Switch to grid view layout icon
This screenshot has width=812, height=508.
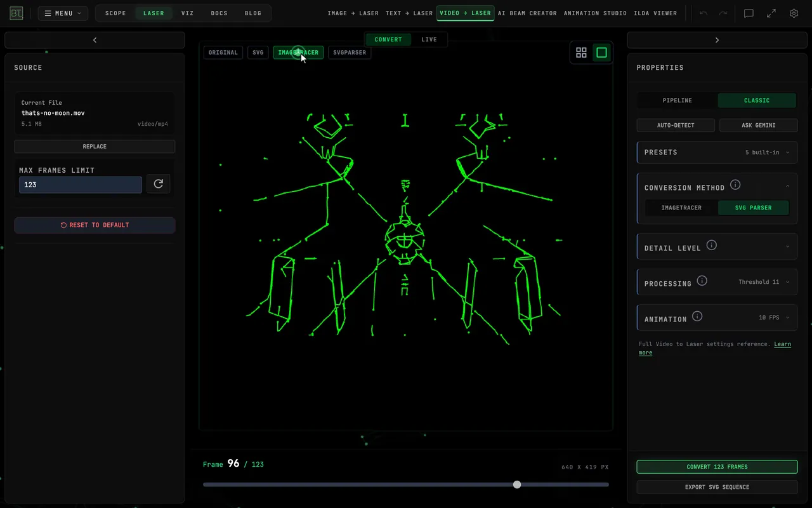(581, 53)
